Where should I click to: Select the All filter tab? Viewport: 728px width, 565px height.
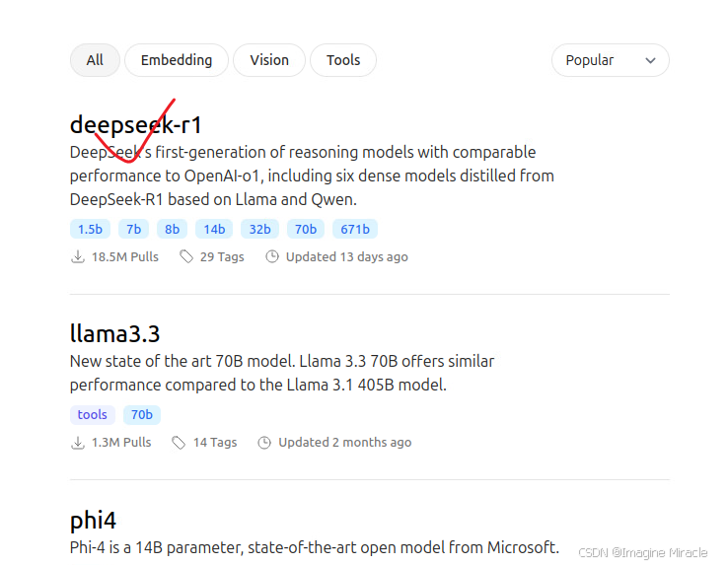click(95, 60)
